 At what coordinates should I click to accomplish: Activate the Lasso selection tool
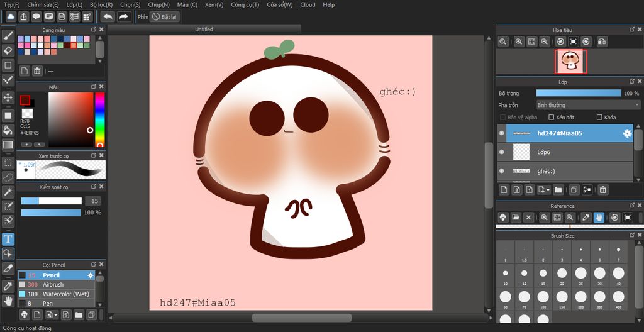click(8, 177)
